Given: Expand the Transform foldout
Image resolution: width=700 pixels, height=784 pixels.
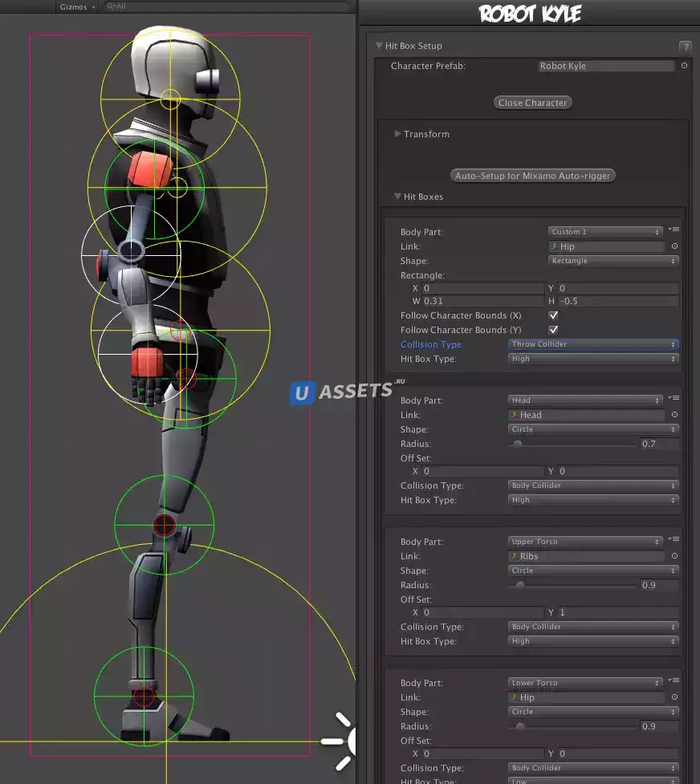Looking at the screenshot, I should 398,133.
